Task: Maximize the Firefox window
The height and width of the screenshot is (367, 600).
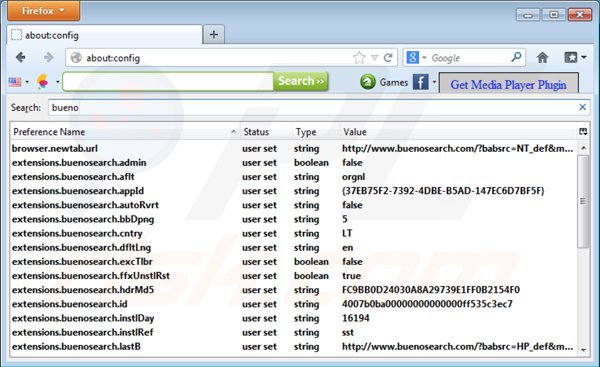Action: 554,15
